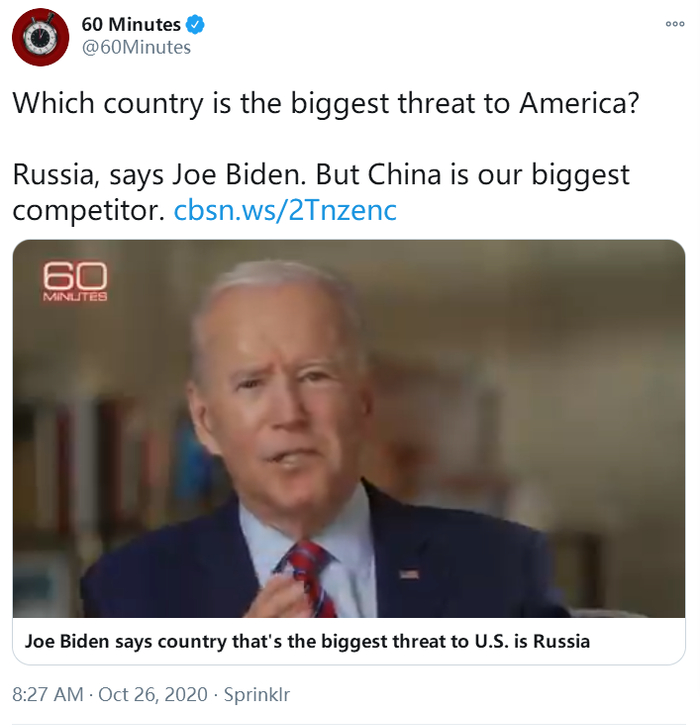
Task: Click the 60 Minutes watermark logo in video
Action: pyautogui.click(x=75, y=282)
